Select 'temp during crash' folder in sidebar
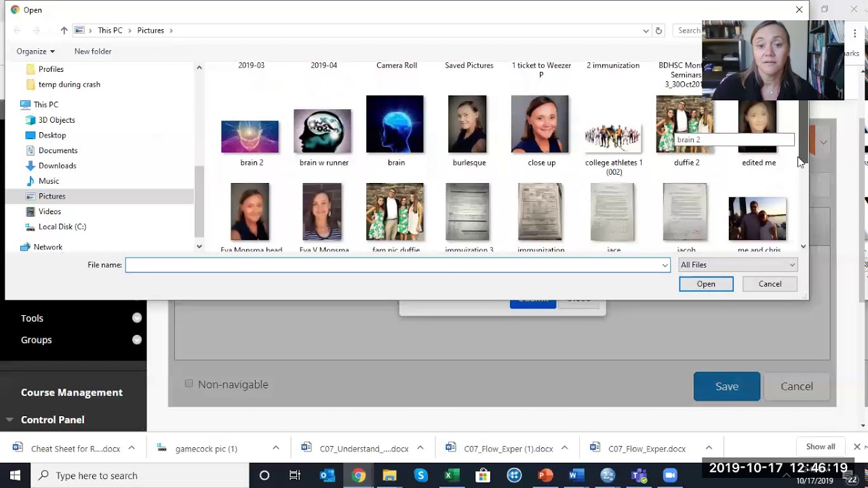 [69, 85]
